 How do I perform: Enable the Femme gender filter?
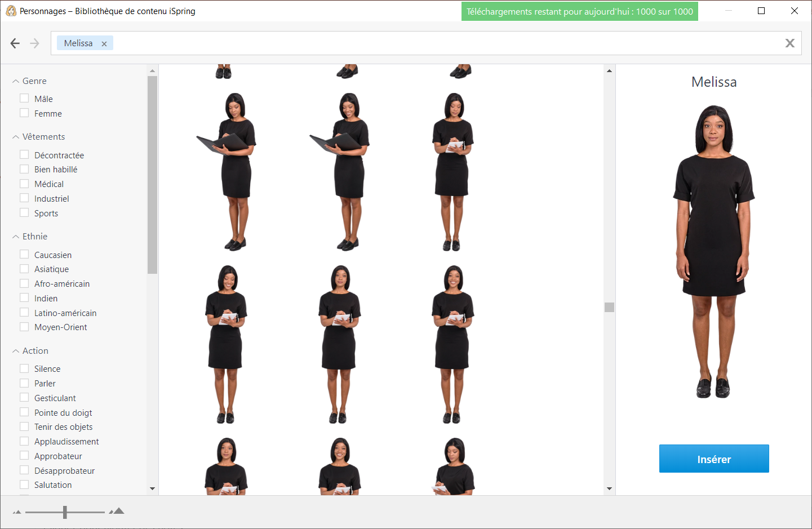coord(24,113)
